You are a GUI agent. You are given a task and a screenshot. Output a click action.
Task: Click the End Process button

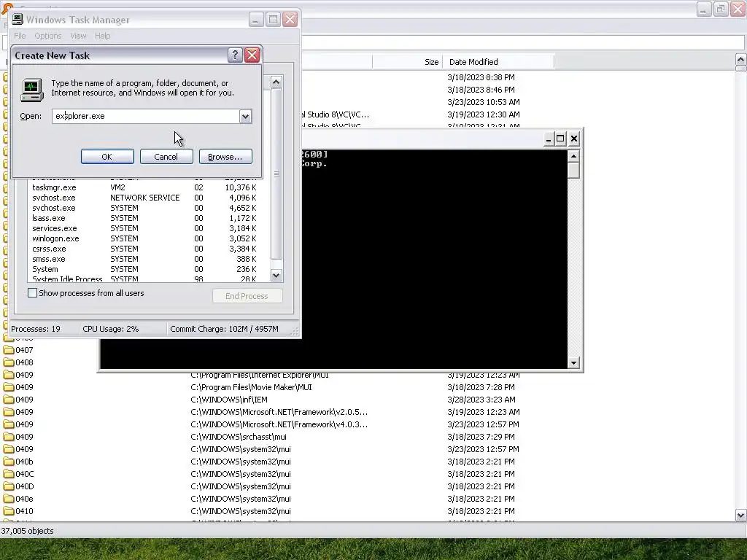[x=247, y=296]
